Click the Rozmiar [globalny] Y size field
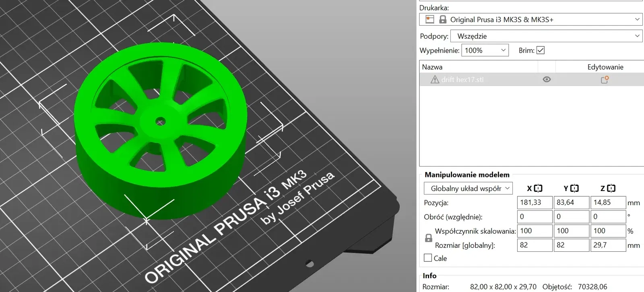This screenshot has height=292, width=644. (572, 245)
